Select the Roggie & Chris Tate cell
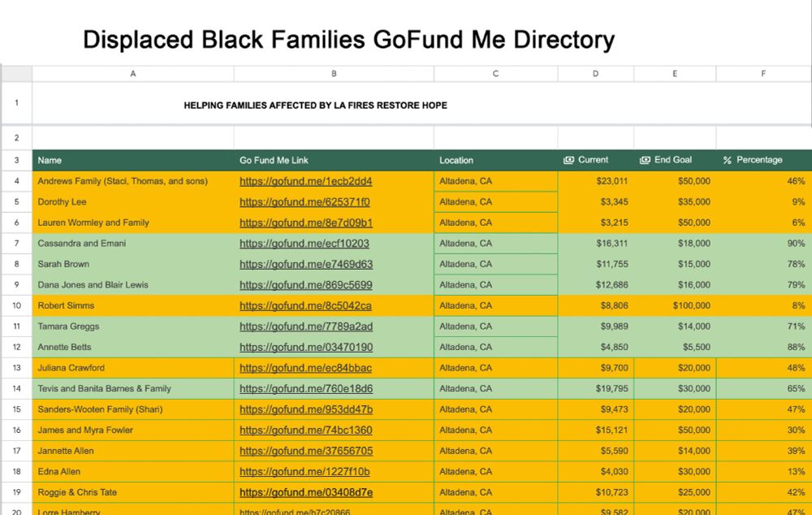The image size is (812, 515). 133,492
